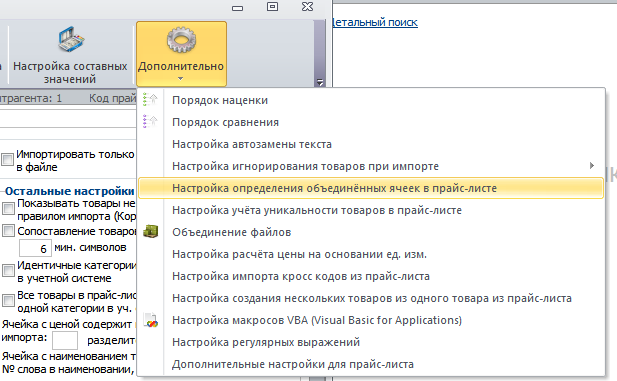Click the Порядок наценки menu icon
The image size is (617, 381).
[150, 100]
